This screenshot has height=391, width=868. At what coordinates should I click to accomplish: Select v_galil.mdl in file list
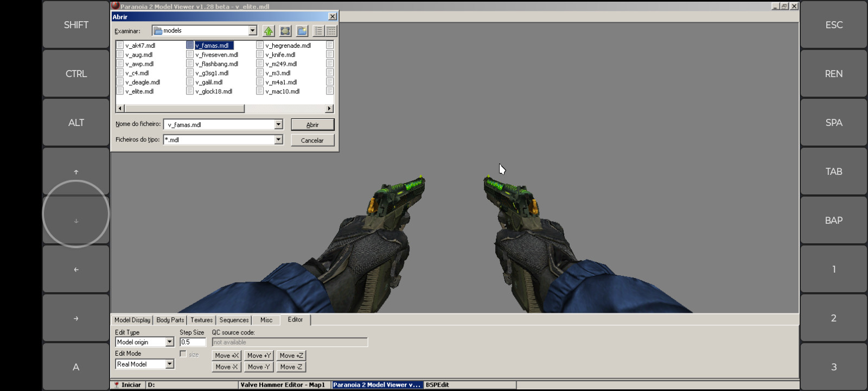point(209,82)
